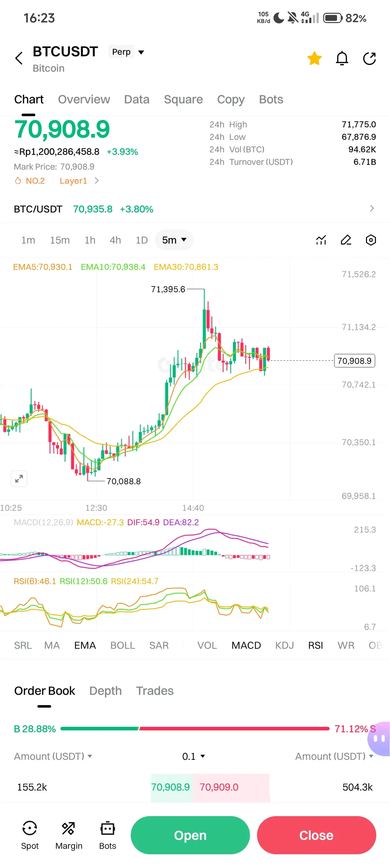This screenshot has height=868, width=390.
Task: Select the 1h timeframe
Action: point(90,240)
